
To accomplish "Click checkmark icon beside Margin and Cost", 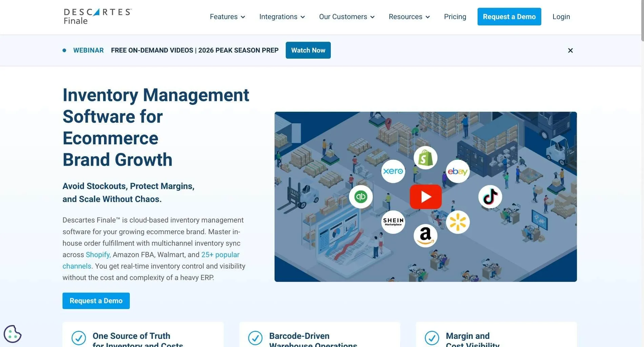I will (x=432, y=338).
